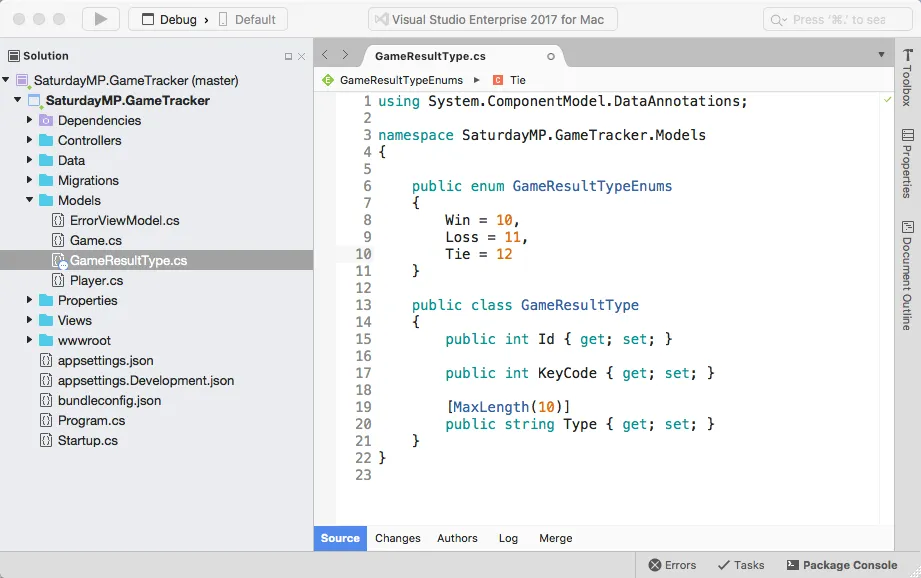Expand the Data folder
The image size is (921, 578).
tap(29, 160)
